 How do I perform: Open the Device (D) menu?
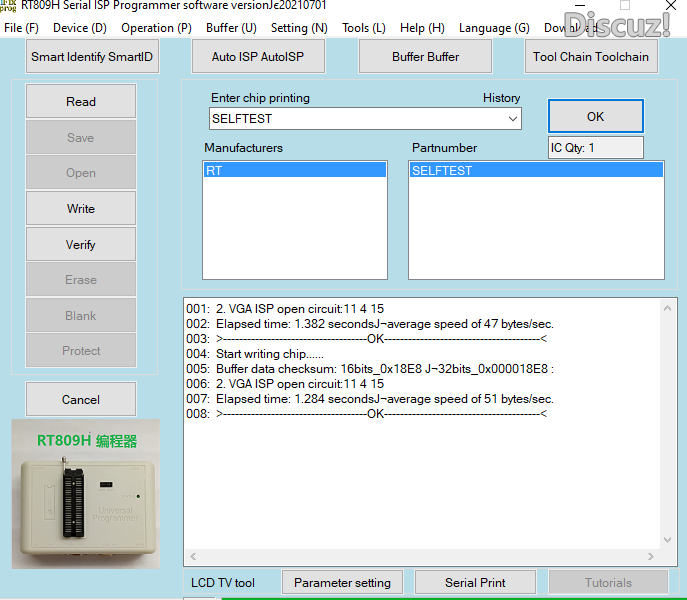80,28
